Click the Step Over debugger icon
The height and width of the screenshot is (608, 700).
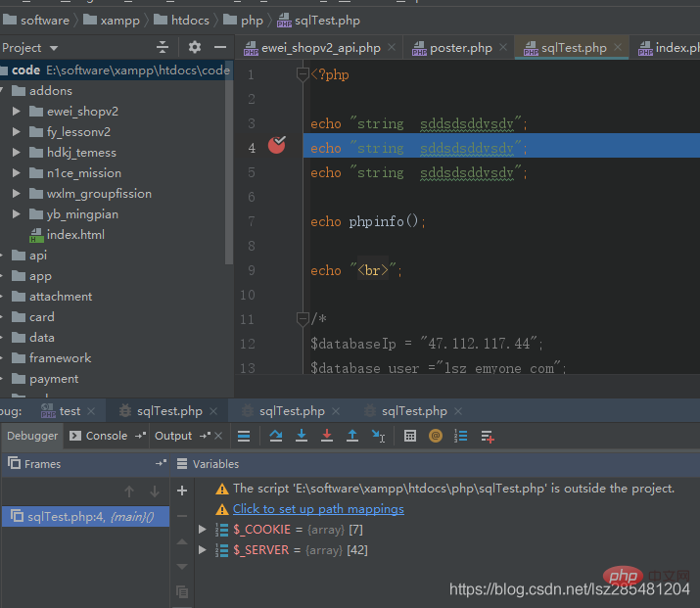pos(276,437)
